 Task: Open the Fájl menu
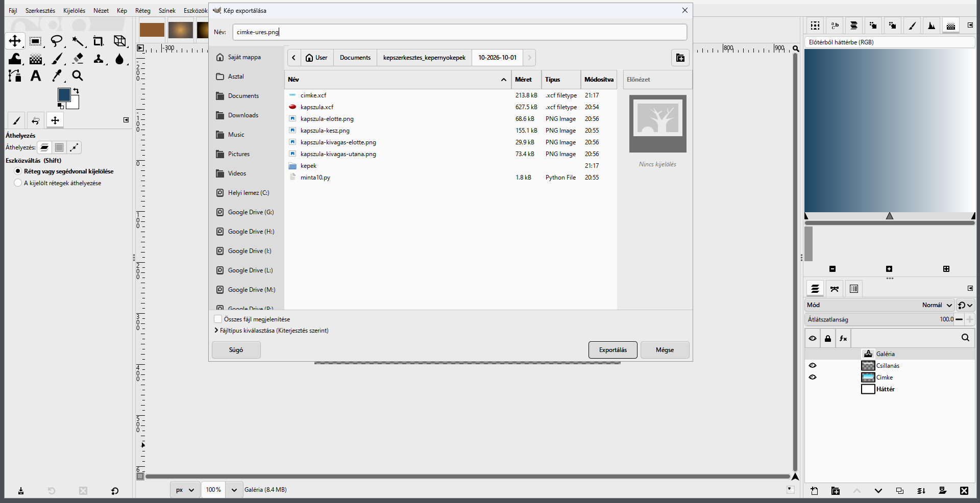(x=13, y=11)
